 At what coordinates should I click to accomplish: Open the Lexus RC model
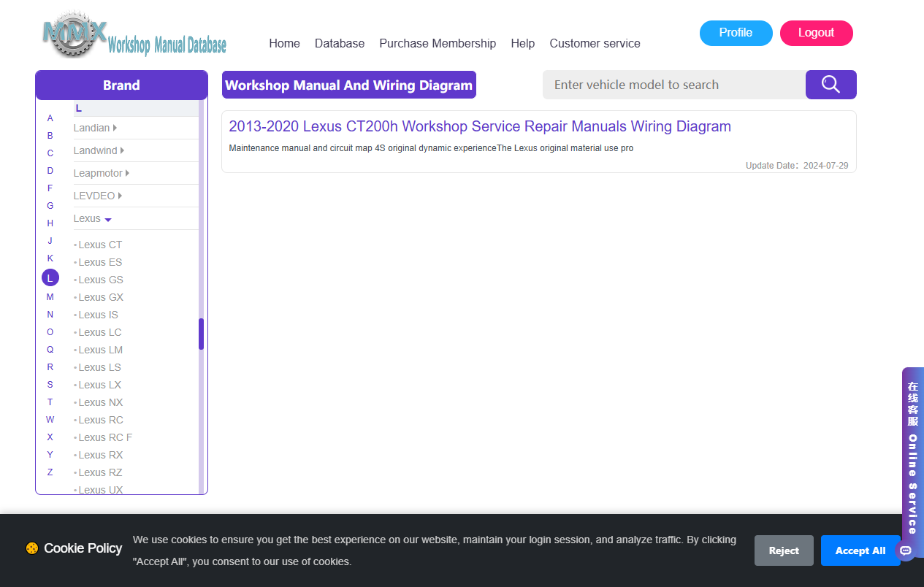101,420
